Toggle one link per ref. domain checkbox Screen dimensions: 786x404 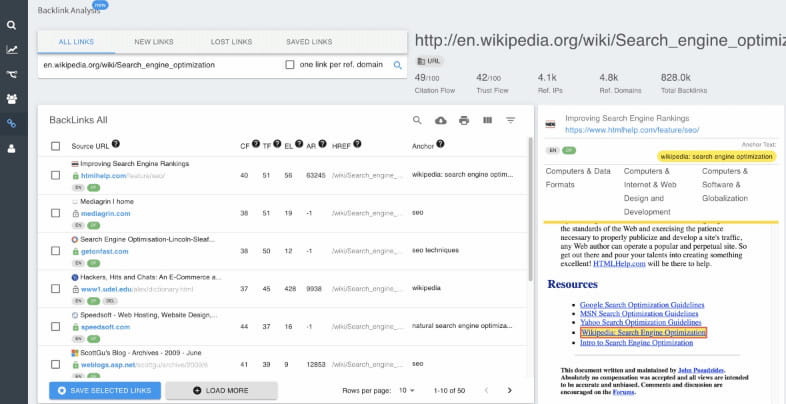290,65
